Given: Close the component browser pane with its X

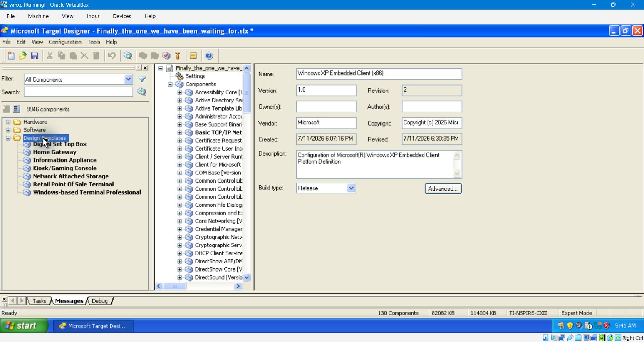Looking at the screenshot, I should [x=145, y=68].
